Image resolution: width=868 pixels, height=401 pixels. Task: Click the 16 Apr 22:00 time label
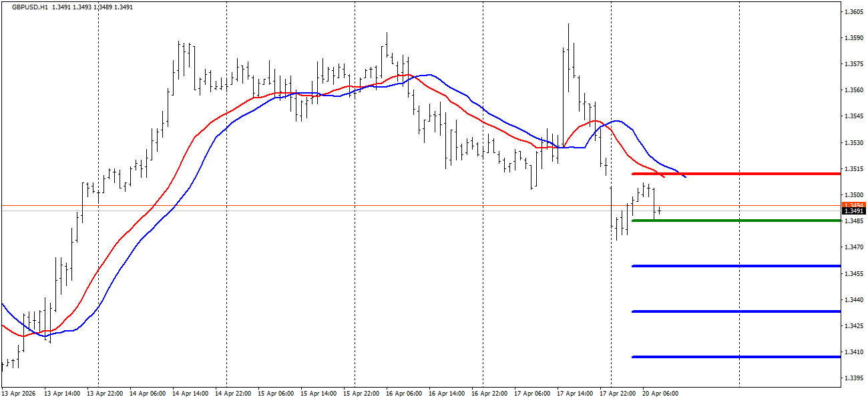click(489, 394)
